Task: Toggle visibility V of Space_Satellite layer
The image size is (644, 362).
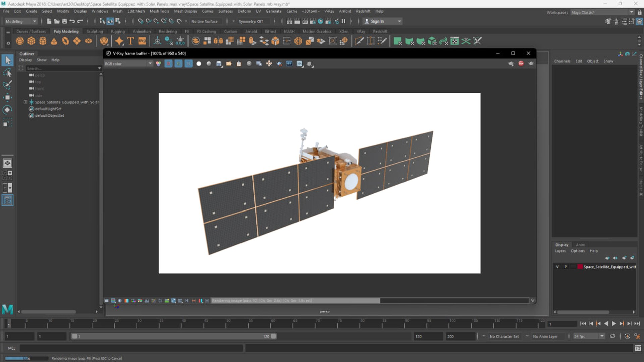Action: tap(557, 267)
